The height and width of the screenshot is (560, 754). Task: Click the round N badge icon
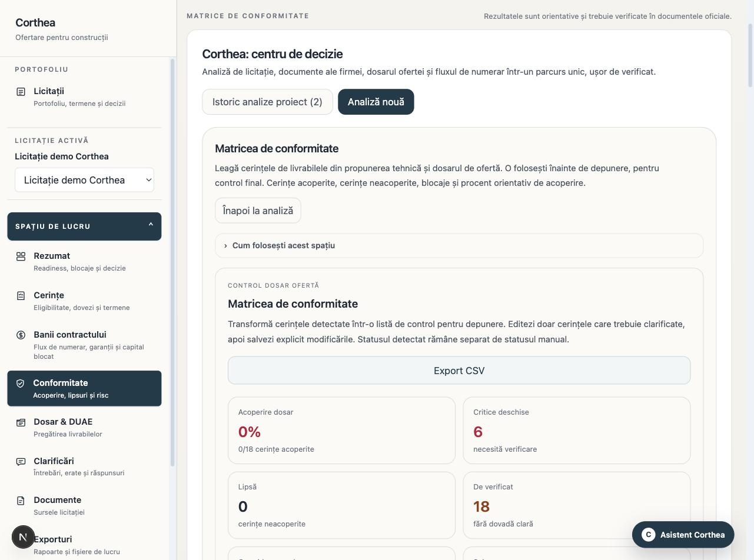tap(24, 537)
